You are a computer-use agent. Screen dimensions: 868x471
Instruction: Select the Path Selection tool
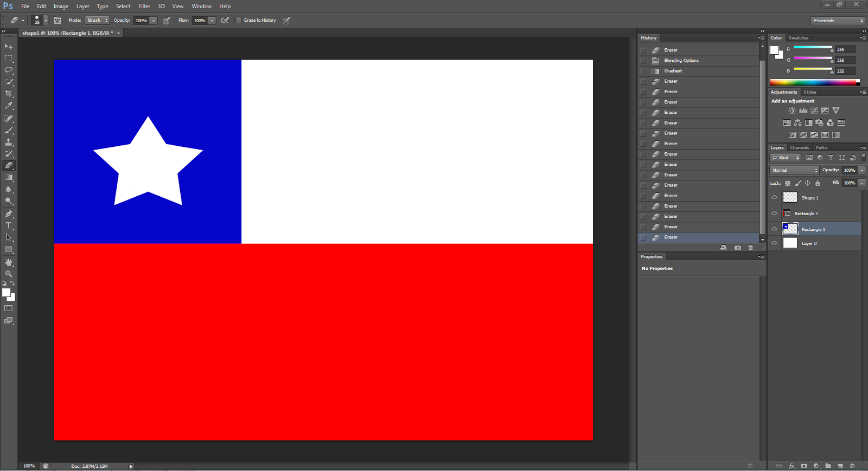pyautogui.click(x=9, y=237)
